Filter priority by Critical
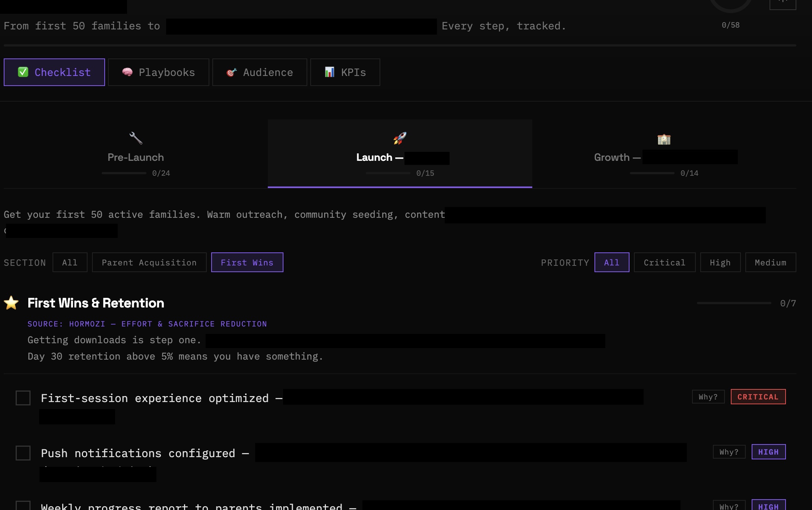Screen dimensions: 812x510 664,262
